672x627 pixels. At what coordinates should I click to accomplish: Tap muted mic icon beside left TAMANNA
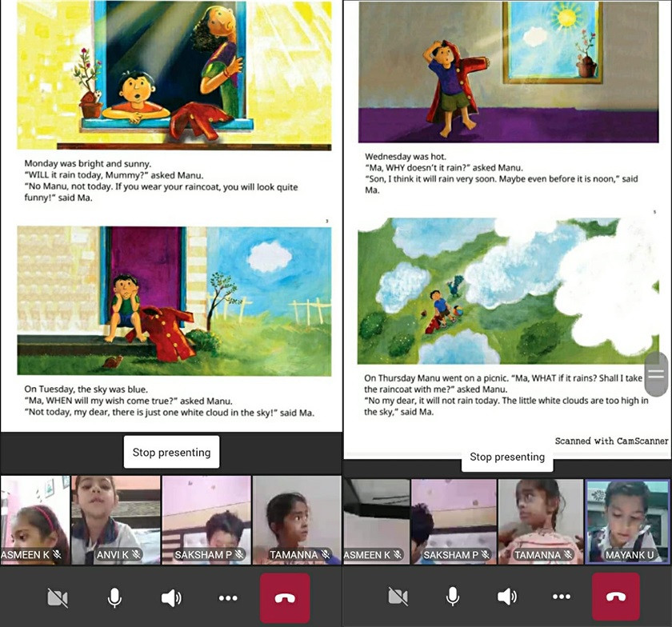326,554
